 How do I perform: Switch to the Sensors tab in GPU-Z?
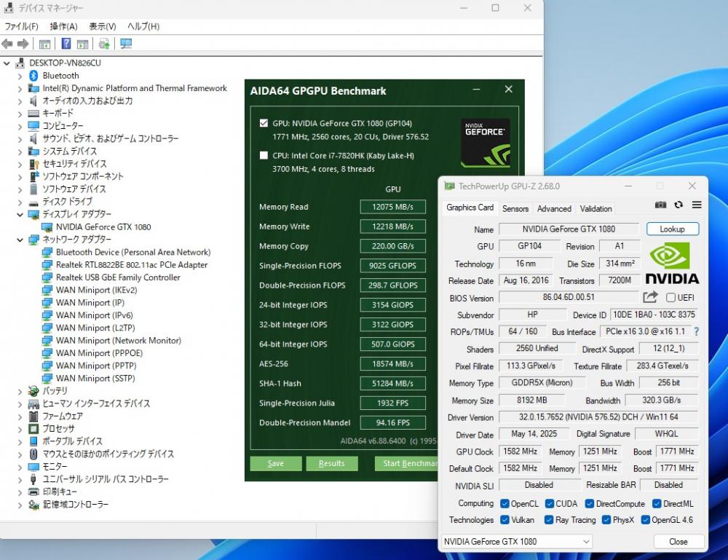(x=515, y=209)
